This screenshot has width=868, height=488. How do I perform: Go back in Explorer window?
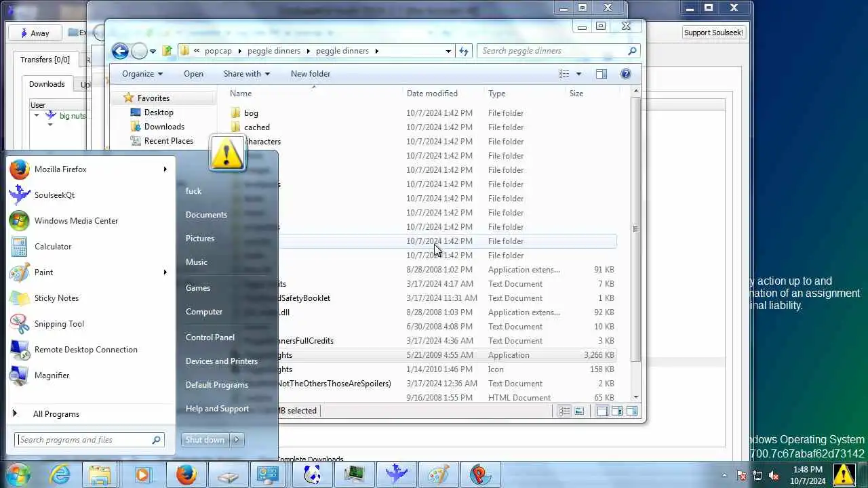pos(120,51)
